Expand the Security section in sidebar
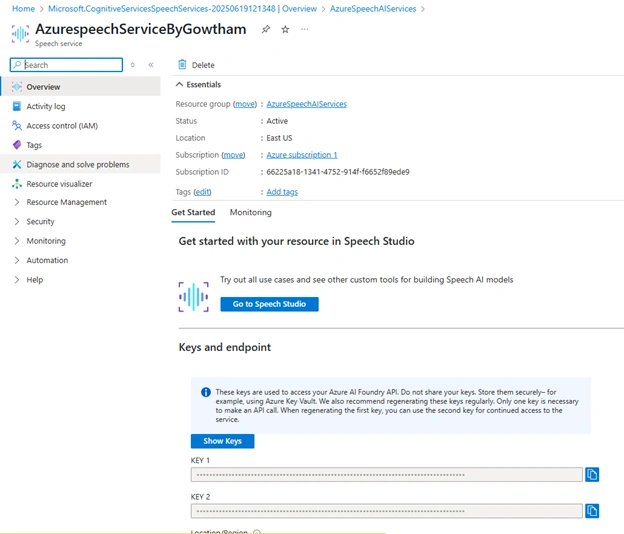624x534 pixels. coord(17,221)
